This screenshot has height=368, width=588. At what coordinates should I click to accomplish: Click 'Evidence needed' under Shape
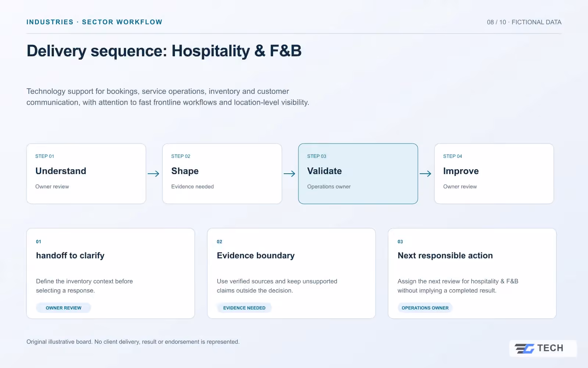[193, 187]
